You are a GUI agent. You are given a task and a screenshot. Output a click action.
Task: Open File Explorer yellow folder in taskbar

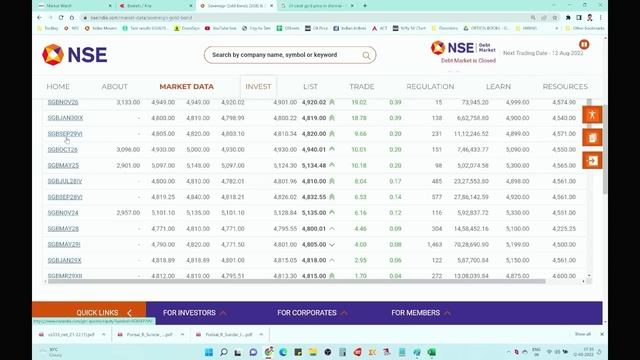click(313, 352)
